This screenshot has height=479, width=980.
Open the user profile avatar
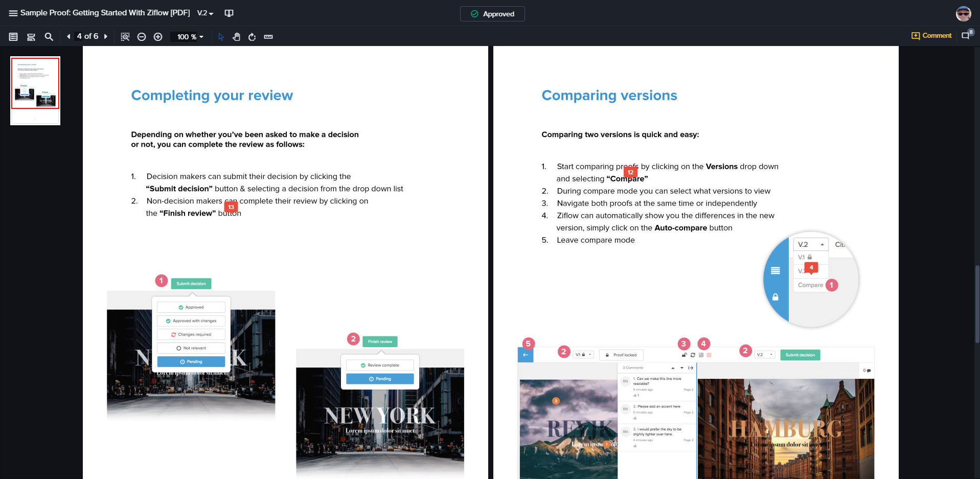click(x=963, y=14)
